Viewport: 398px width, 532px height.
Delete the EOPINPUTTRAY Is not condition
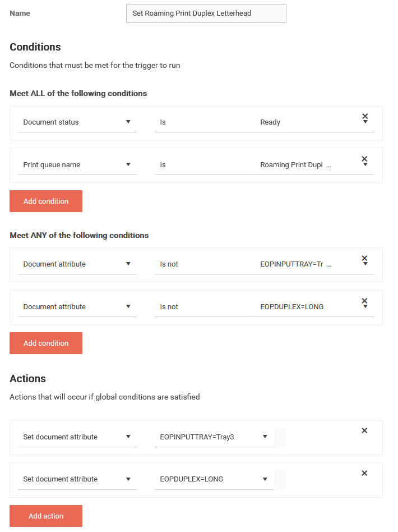pyautogui.click(x=364, y=258)
